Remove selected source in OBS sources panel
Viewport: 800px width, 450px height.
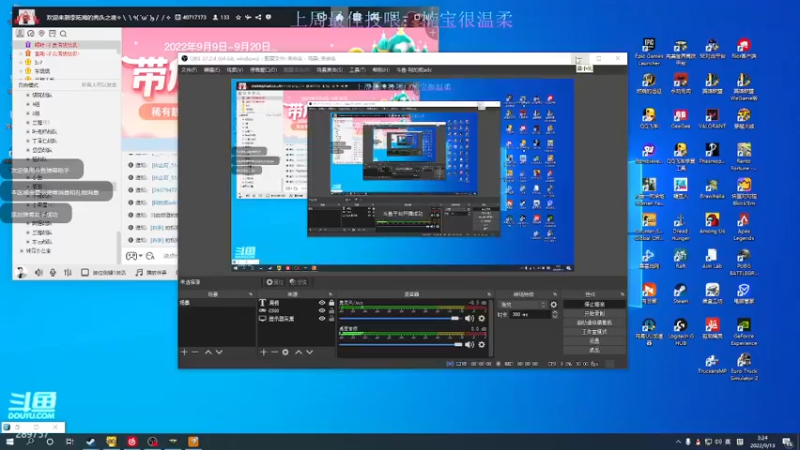coord(274,352)
